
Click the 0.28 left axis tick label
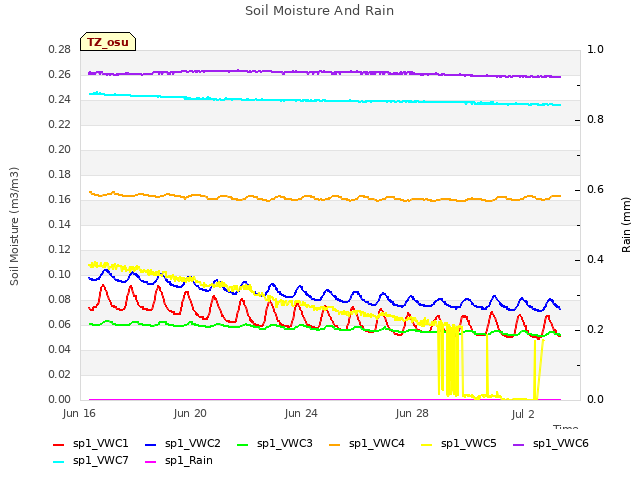pyautogui.click(x=60, y=49)
